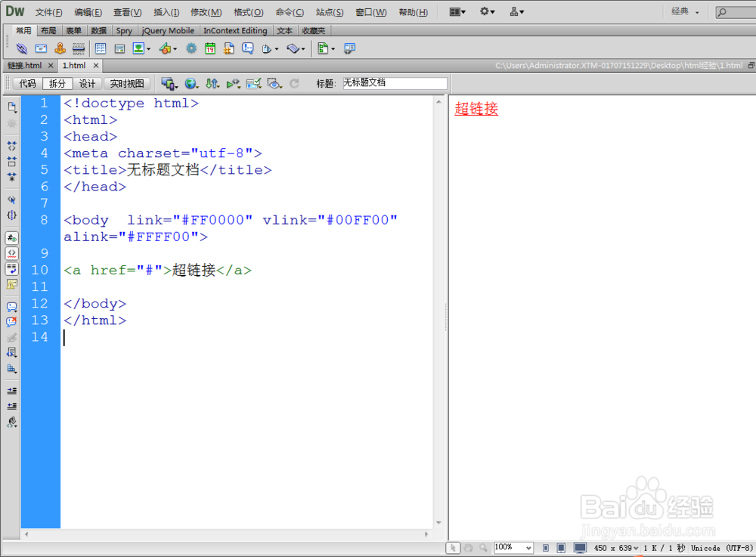Open the Multiscreen preview menu

click(x=169, y=84)
